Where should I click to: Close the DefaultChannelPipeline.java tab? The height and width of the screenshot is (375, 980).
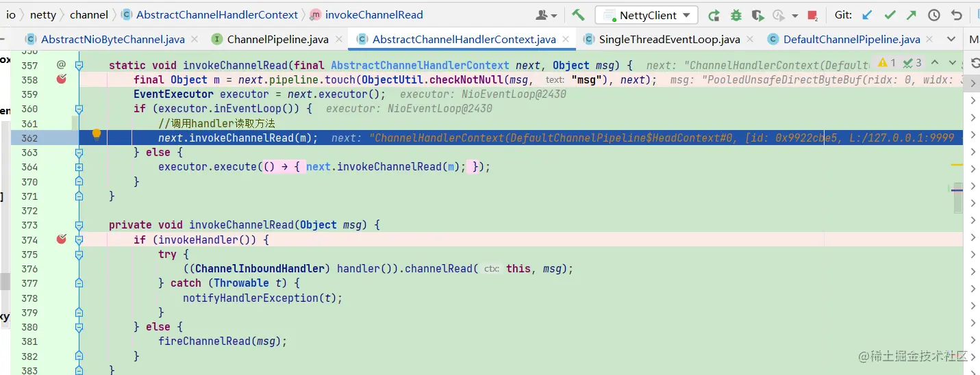click(930, 40)
